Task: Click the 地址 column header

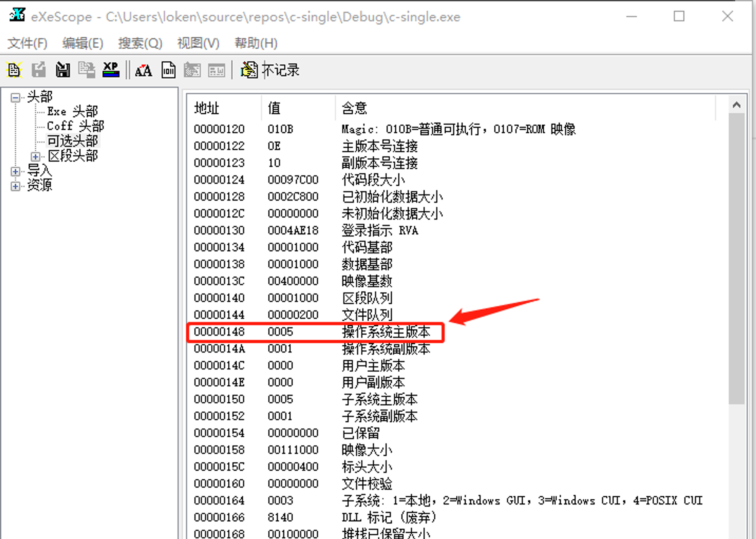Action: point(224,108)
